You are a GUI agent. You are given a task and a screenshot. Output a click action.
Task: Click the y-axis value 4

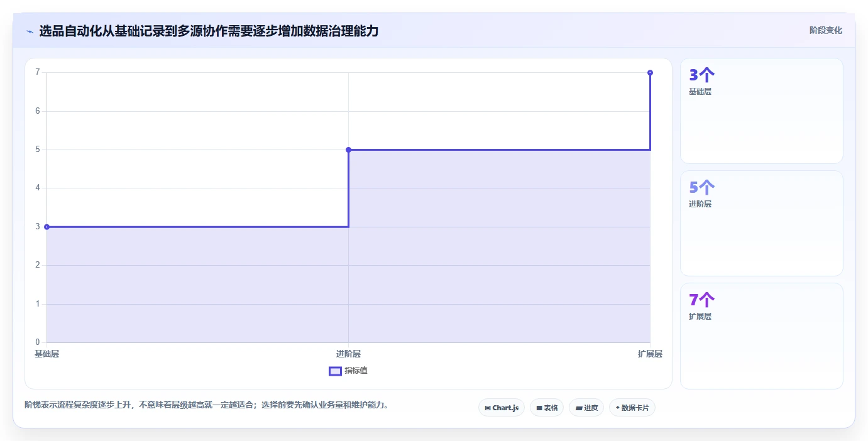point(38,188)
